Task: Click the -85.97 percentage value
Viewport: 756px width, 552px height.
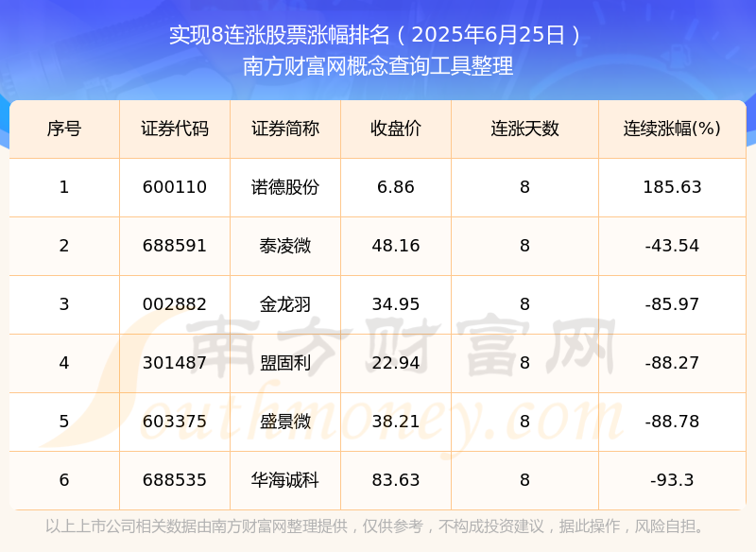Action: pyautogui.click(x=672, y=304)
